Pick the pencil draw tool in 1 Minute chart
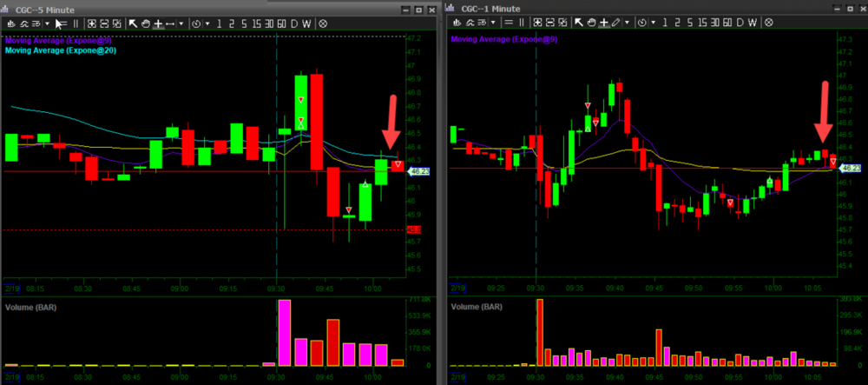The width and height of the screenshot is (868, 385). (x=616, y=23)
